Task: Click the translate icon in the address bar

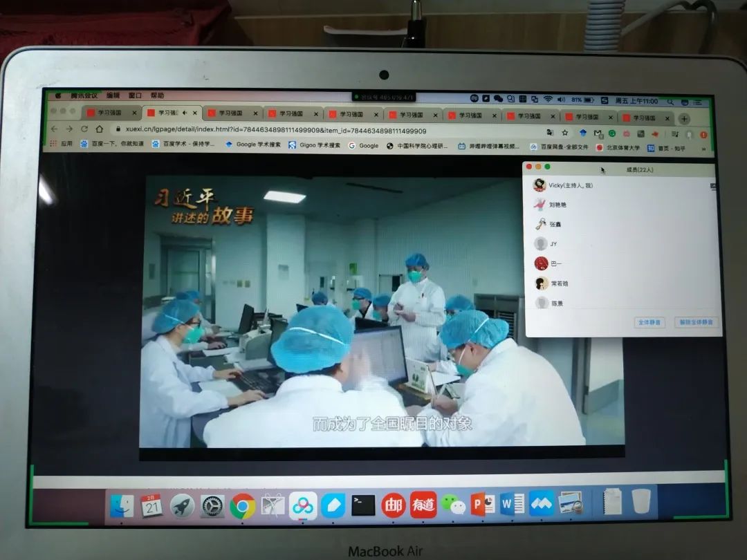Action: click(x=550, y=132)
